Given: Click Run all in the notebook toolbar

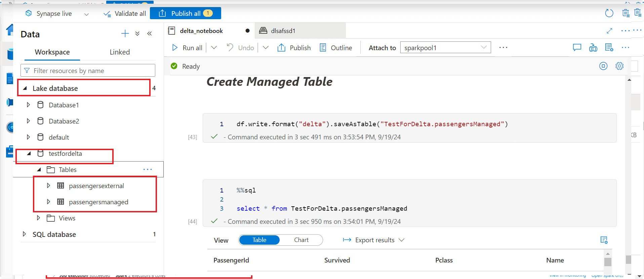Looking at the screenshot, I should click(187, 48).
